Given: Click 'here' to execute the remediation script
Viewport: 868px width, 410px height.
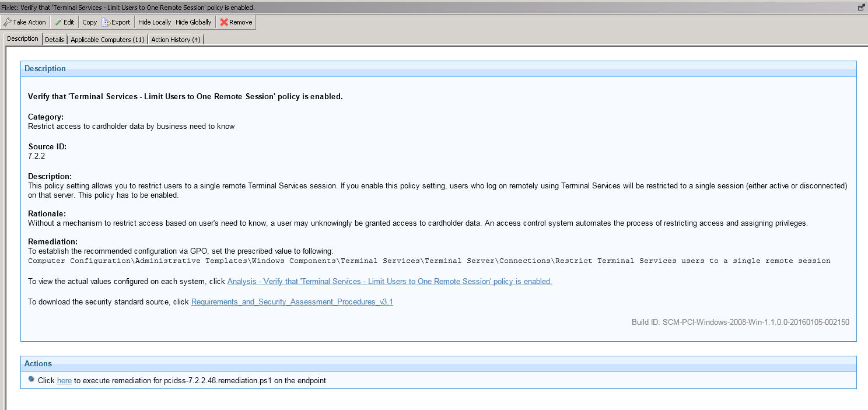Looking at the screenshot, I should coord(64,380).
